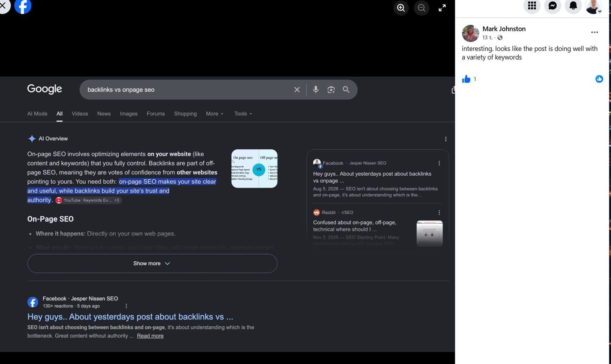Click the 13 t. post timestamp
The height and width of the screenshot is (364, 611).
click(x=487, y=37)
